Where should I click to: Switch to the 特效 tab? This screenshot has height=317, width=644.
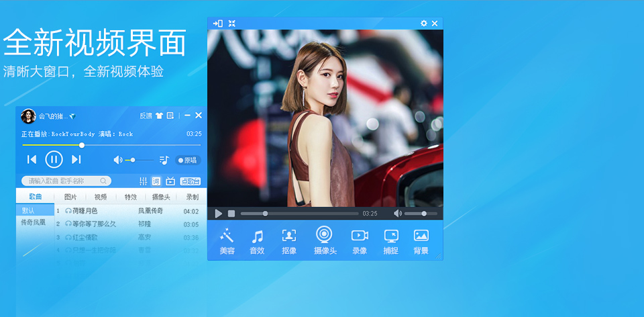click(131, 197)
